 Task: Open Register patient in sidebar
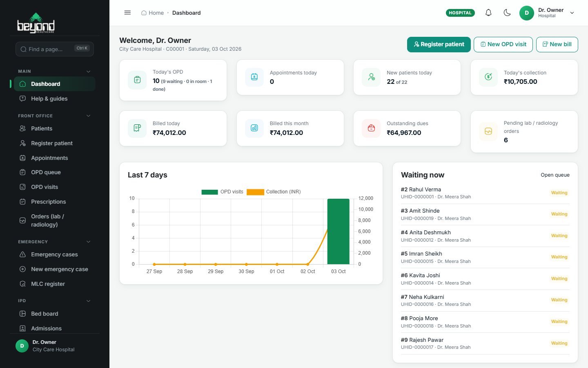coord(55,143)
